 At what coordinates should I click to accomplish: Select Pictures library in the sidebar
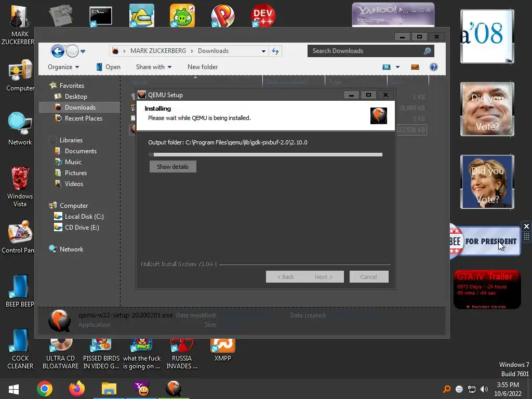click(x=76, y=173)
